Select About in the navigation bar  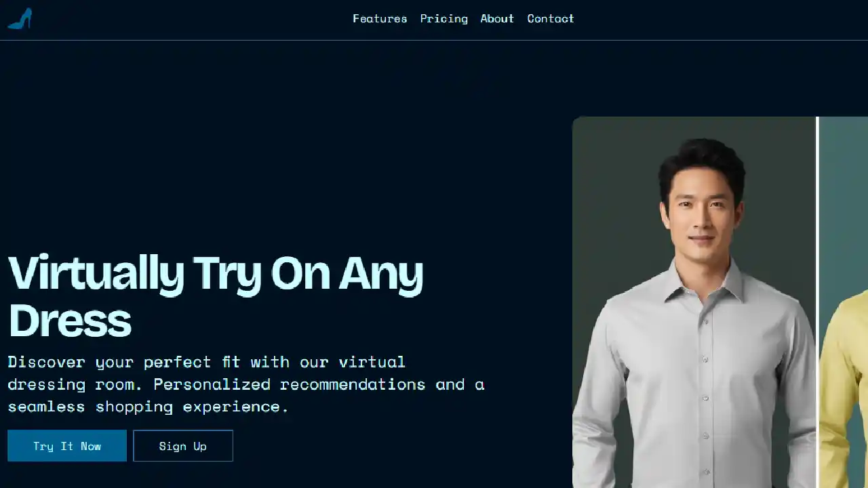[x=497, y=19]
